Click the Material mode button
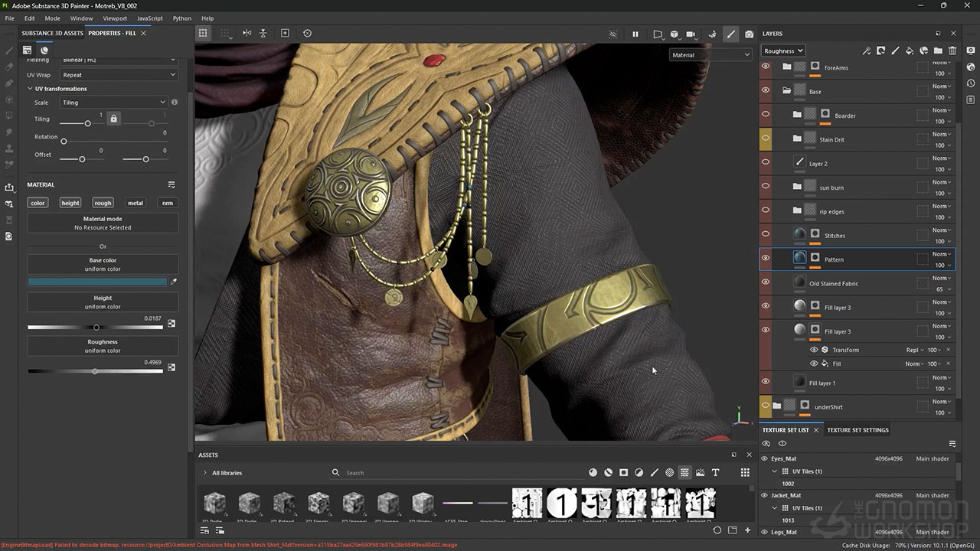This screenshot has width=980, height=551. coord(103,223)
